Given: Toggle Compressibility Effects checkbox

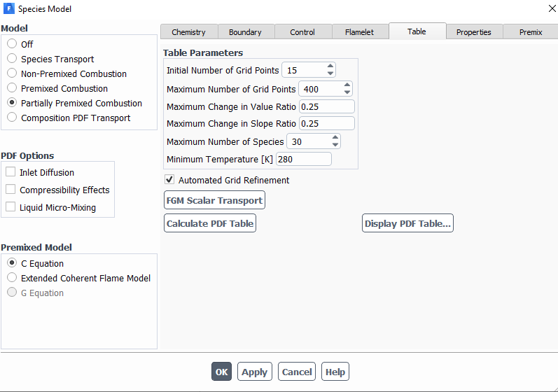Looking at the screenshot, I should [11, 190].
